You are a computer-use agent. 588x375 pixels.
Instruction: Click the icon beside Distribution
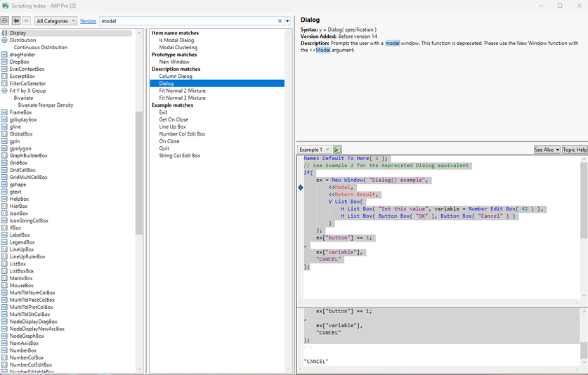click(x=5, y=41)
